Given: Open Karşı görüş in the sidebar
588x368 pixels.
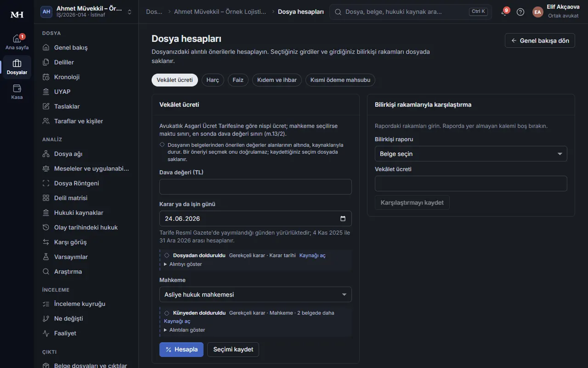Looking at the screenshot, I should pos(86,242).
